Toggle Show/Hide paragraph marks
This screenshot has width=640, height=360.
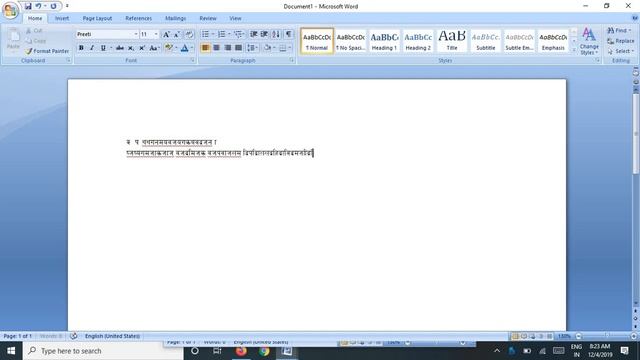288,34
